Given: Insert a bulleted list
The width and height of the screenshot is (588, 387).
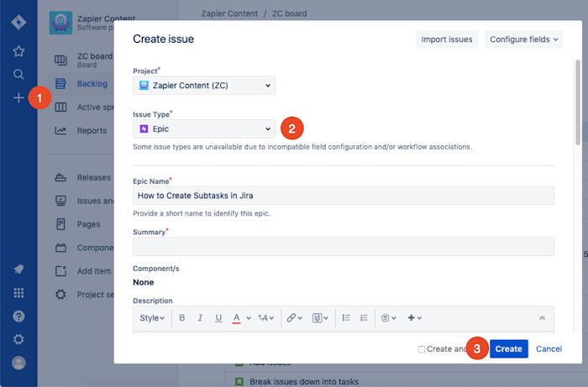Looking at the screenshot, I should pyautogui.click(x=346, y=317).
